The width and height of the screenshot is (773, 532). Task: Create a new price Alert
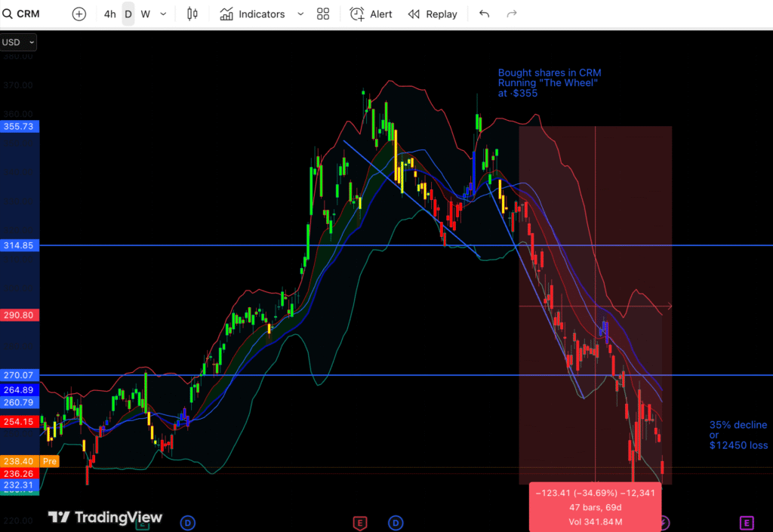pyautogui.click(x=371, y=14)
